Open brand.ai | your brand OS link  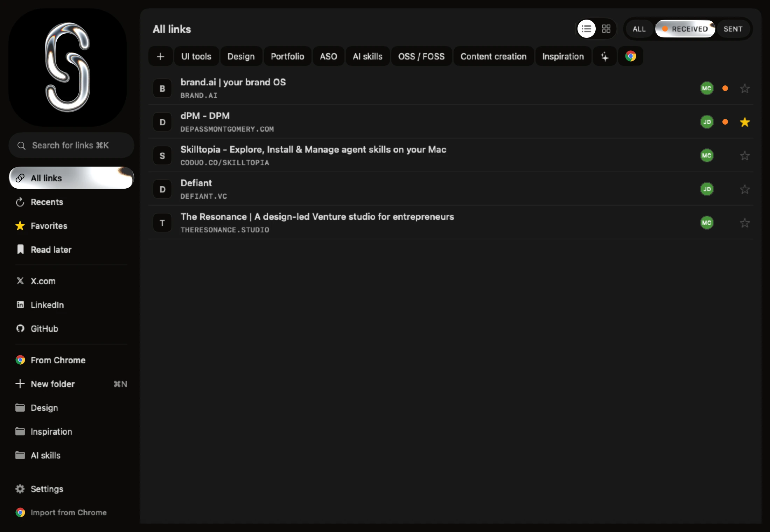click(x=233, y=82)
